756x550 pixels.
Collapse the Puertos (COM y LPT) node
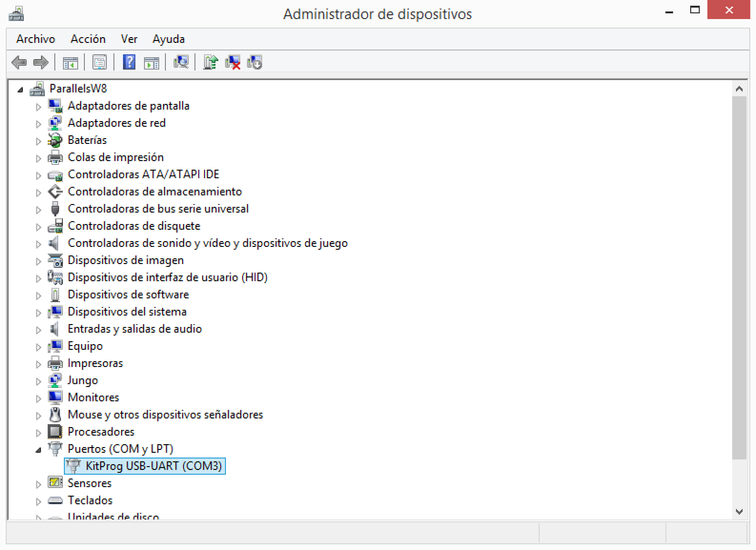[39, 450]
